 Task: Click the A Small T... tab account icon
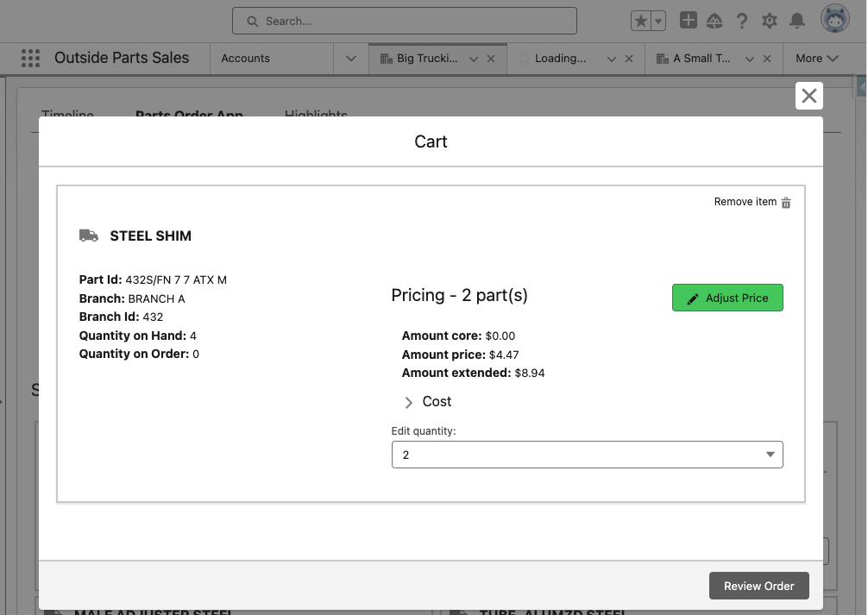coord(662,59)
